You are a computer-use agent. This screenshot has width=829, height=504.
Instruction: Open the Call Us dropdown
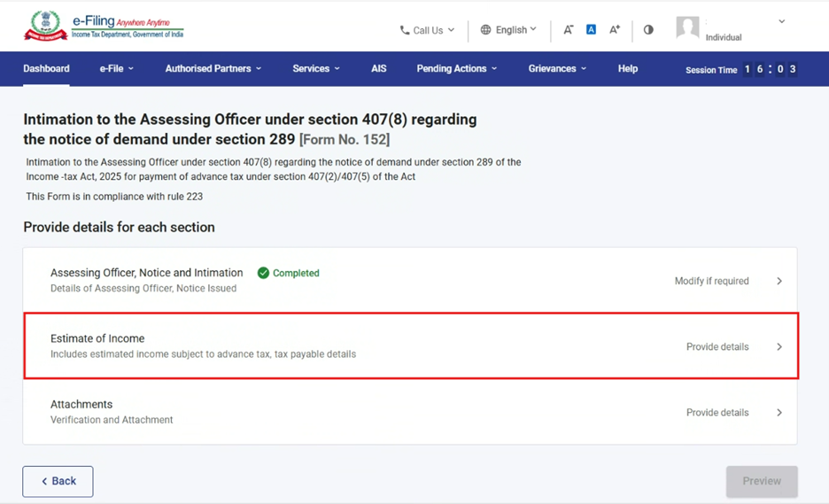tap(427, 30)
